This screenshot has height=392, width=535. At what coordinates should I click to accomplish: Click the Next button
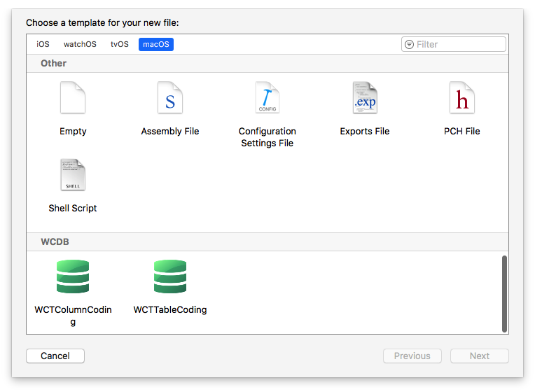click(x=480, y=356)
